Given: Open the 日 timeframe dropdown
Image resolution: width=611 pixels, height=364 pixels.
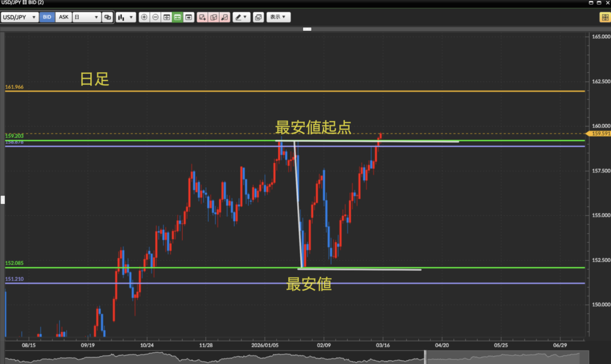Looking at the screenshot, I should (86, 17).
